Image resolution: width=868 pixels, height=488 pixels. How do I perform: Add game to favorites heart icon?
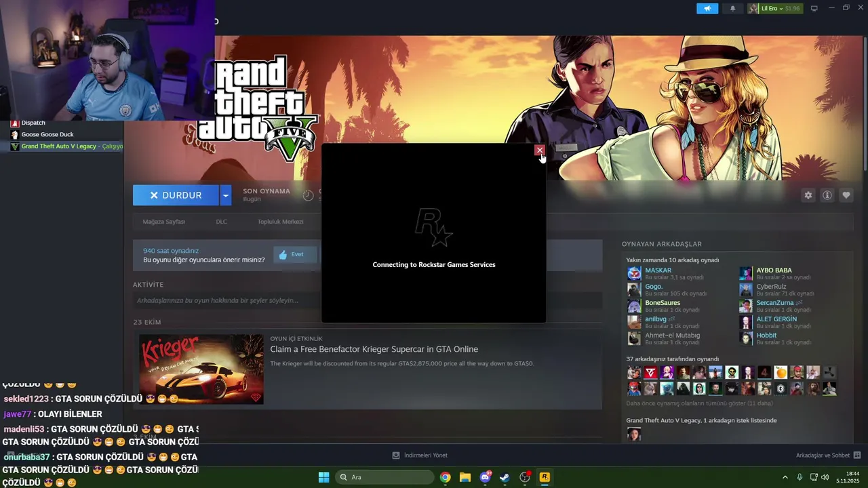[846, 195]
